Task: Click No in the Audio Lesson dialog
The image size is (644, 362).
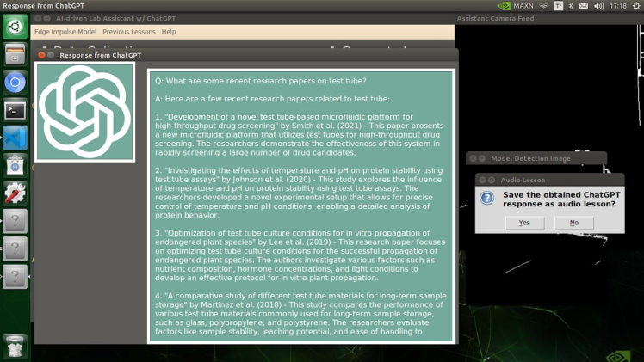Action: (574, 223)
